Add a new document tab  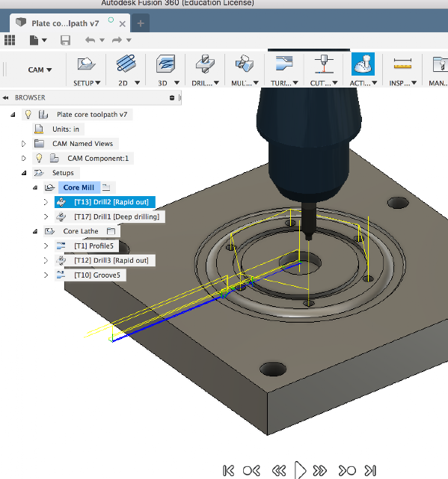click(141, 23)
